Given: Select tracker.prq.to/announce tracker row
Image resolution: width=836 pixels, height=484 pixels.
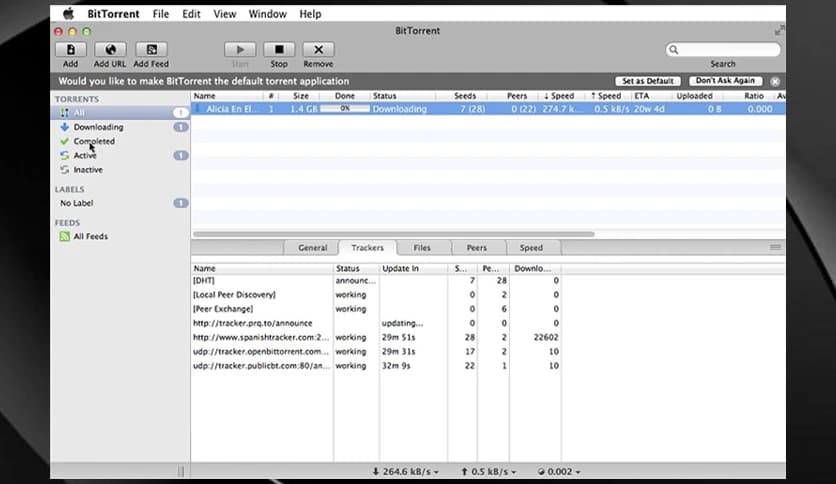Looking at the screenshot, I should 376,323.
